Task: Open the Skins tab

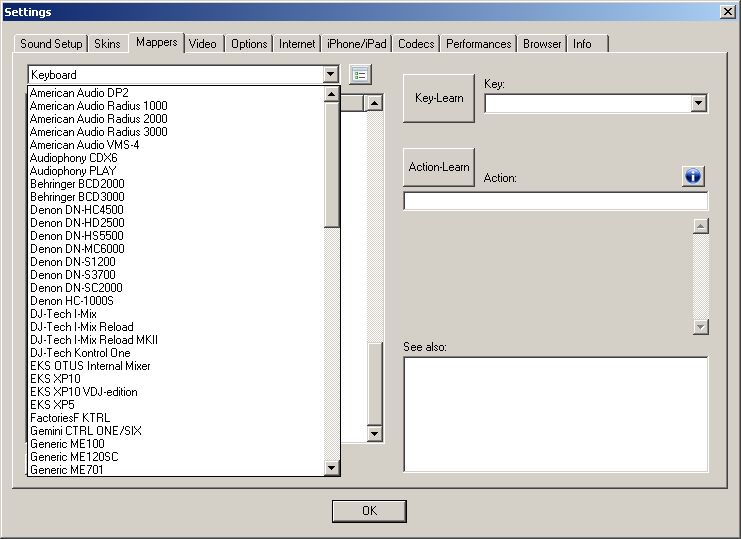Action: coord(107,44)
